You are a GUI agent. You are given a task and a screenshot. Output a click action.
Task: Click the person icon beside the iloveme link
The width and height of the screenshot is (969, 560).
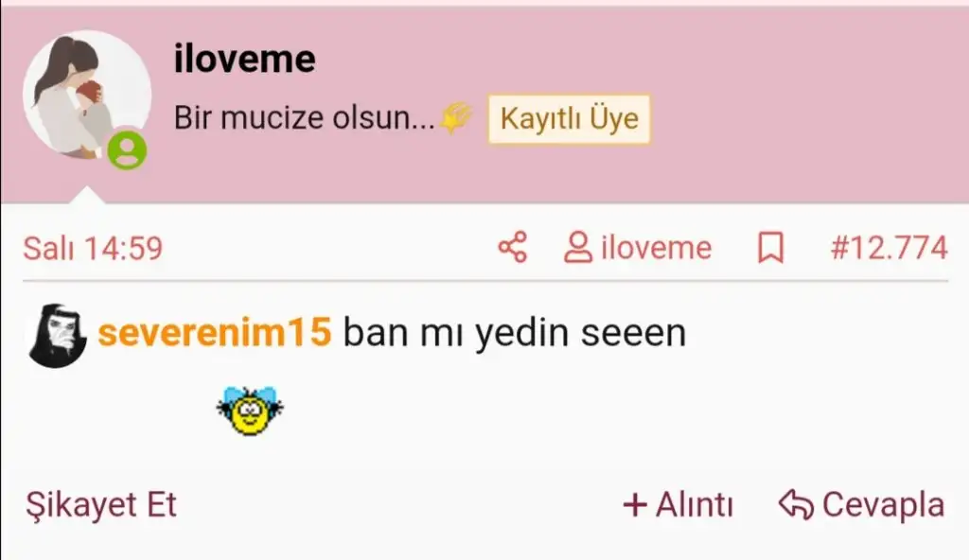(578, 247)
